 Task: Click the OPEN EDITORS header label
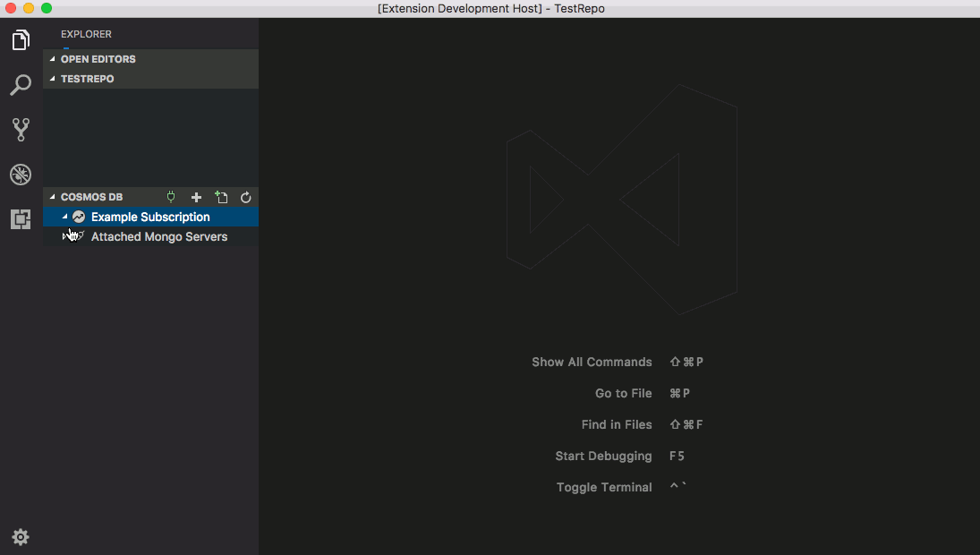[98, 59]
